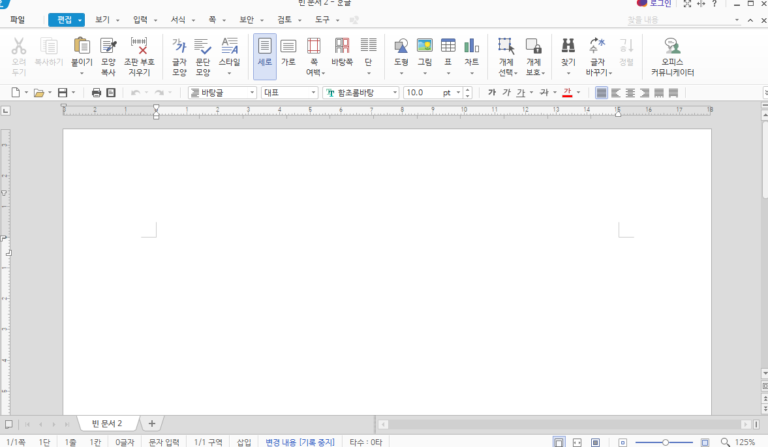Click the 붙이기 (paste) icon
The height and width of the screenshot is (447, 768).
pyautogui.click(x=81, y=46)
